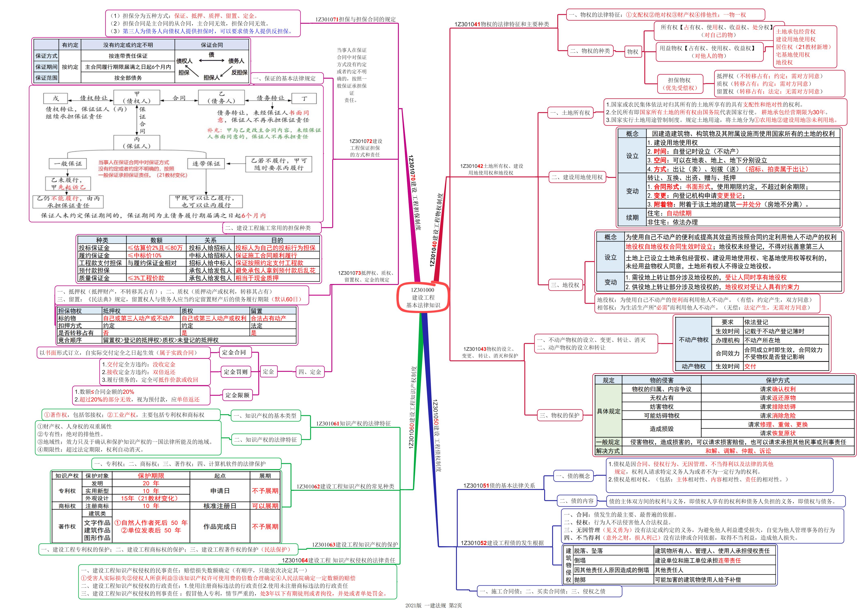Select the branch label 1Z301071担保与担保合同的规定
The image size is (868, 609).
tap(356, 19)
